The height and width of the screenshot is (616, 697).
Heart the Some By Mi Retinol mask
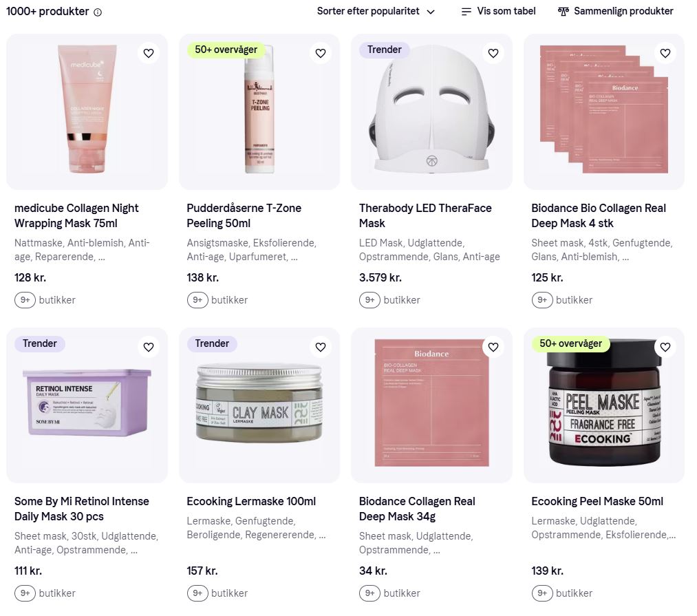tap(149, 347)
